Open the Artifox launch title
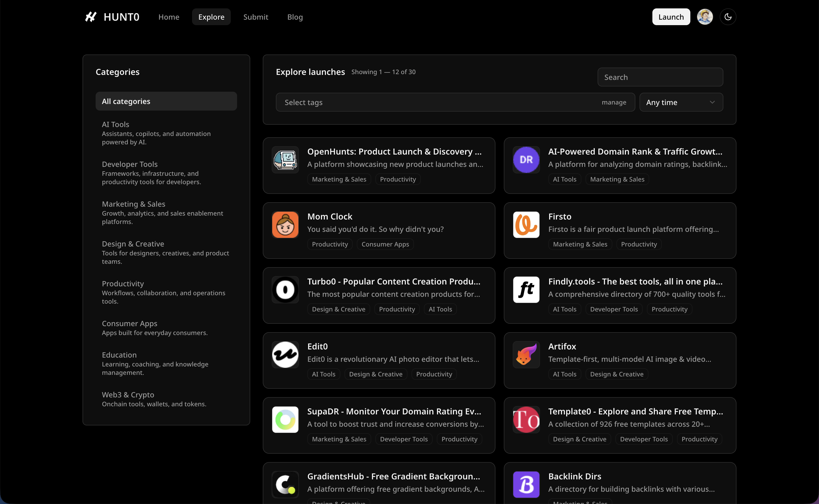Image resolution: width=819 pixels, height=504 pixels. [x=562, y=346]
